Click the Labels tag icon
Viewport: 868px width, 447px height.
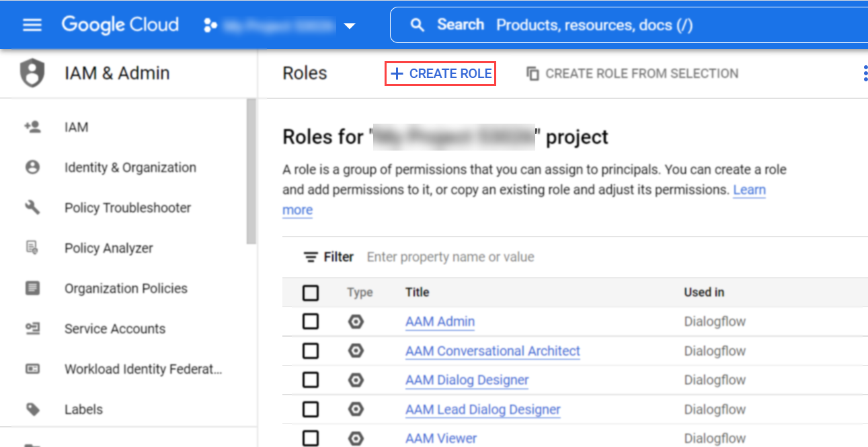(32, 409)
